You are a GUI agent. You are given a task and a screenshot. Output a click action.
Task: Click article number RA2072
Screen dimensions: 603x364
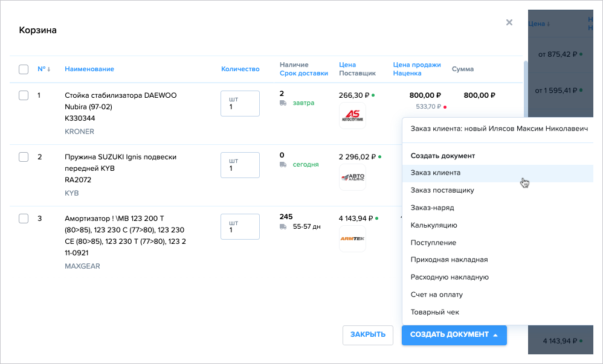click(x=77, y=180)
